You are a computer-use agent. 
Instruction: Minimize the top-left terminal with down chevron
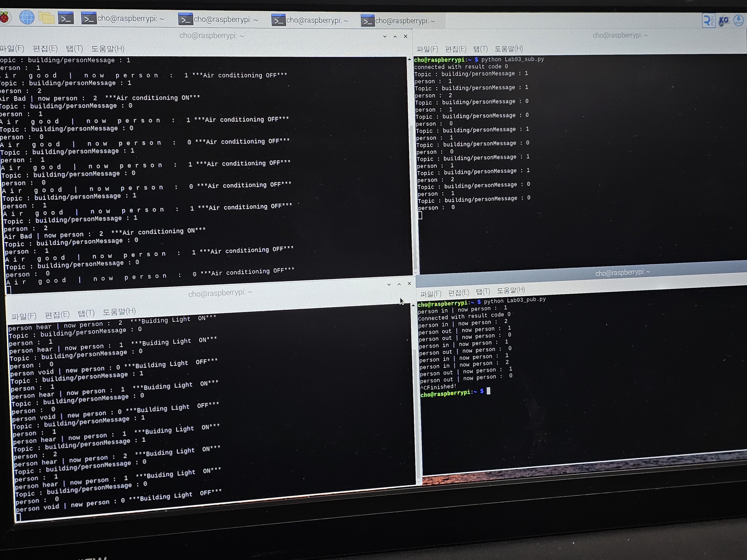[x=385, y=36]
